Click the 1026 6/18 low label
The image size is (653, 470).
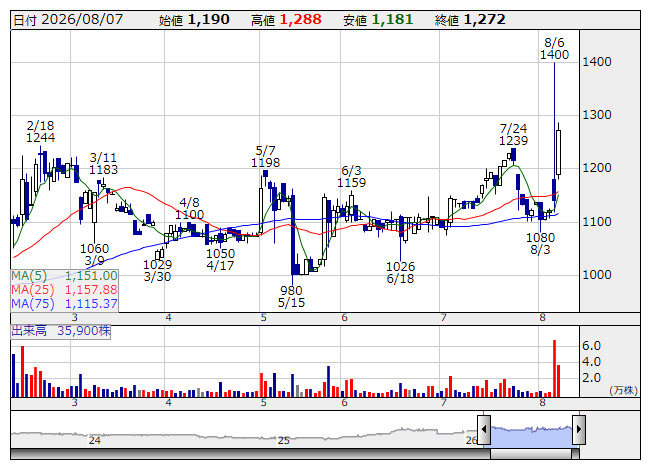(x=401, y=273)
